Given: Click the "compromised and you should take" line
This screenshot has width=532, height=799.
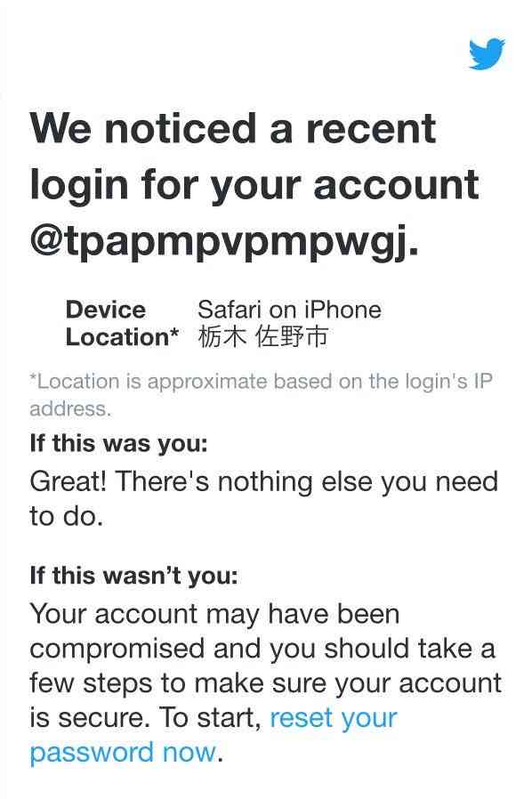Looking at the screenshot, I should tap(262, 649).
